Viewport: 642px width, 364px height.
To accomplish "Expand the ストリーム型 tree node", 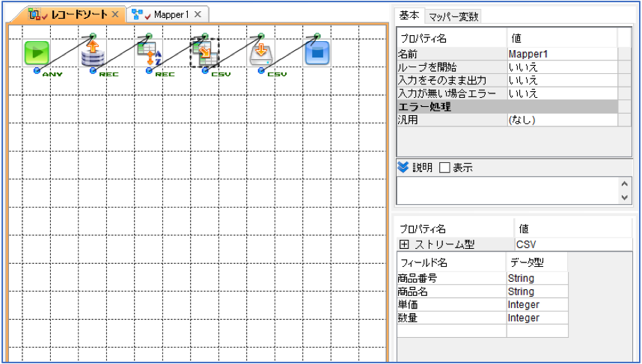I will tap(404, 244).
